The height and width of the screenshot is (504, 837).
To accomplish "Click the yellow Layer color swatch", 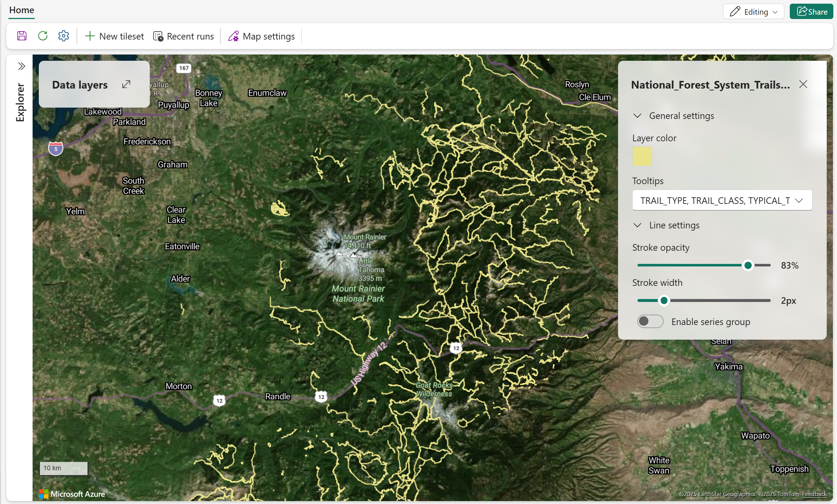I will click(642, 157).
